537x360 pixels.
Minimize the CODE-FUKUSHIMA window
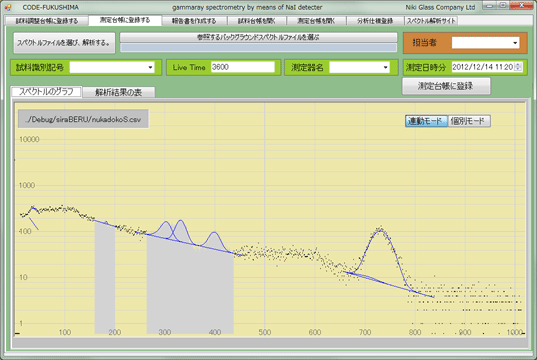coord(489,5)
